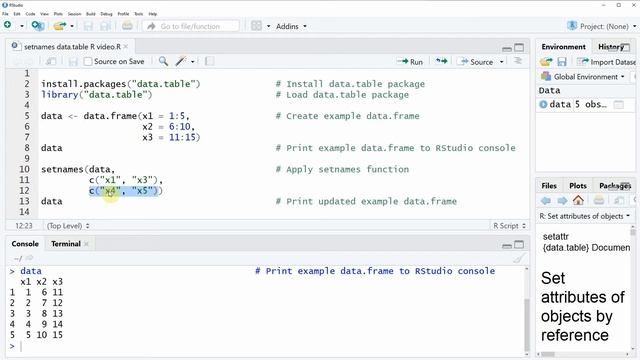This screenshot has width=640, height=360.
Task: Open the R Script file type selector
Action: (509, 226)
